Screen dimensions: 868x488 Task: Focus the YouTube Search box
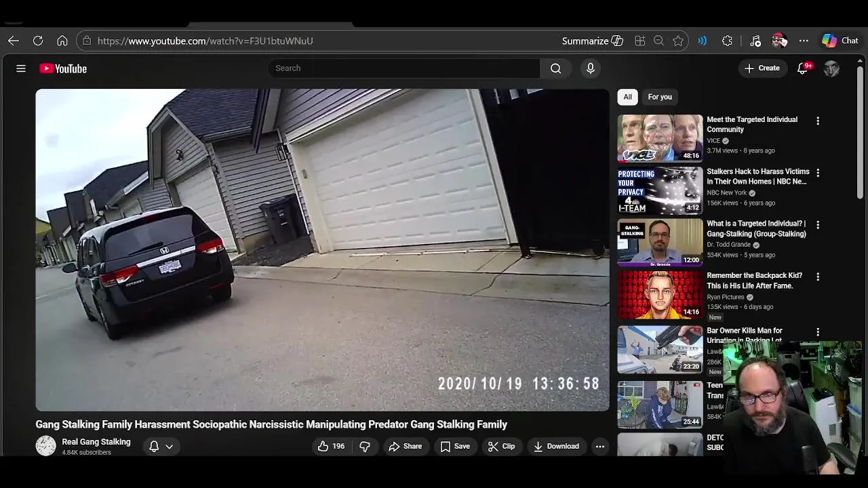click(404, 68)
